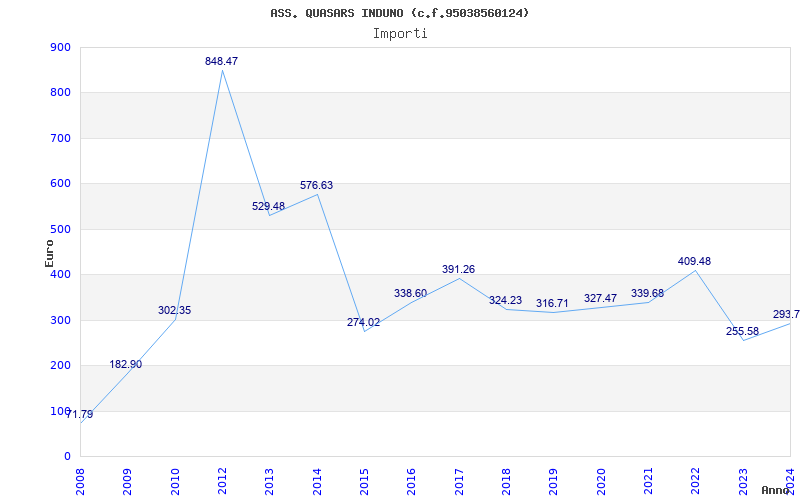This screenshot has height=500, width=800.
Task: Select the 409.48 data label
Action: tap(694, 261)
